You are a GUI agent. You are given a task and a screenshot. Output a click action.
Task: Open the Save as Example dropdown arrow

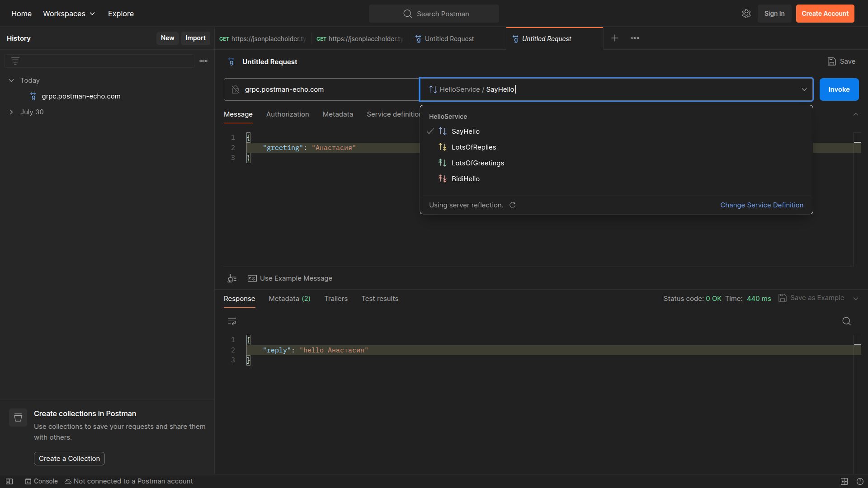(856, 298)
